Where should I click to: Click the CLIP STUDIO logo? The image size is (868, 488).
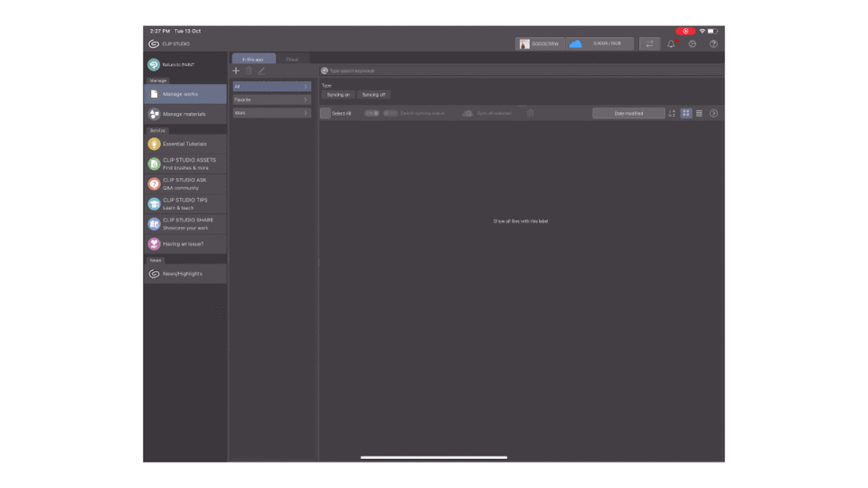(154, 43)
